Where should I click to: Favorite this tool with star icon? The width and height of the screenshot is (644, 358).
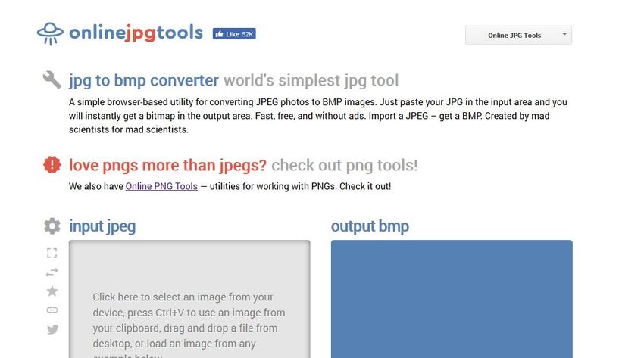coord(52,291)
